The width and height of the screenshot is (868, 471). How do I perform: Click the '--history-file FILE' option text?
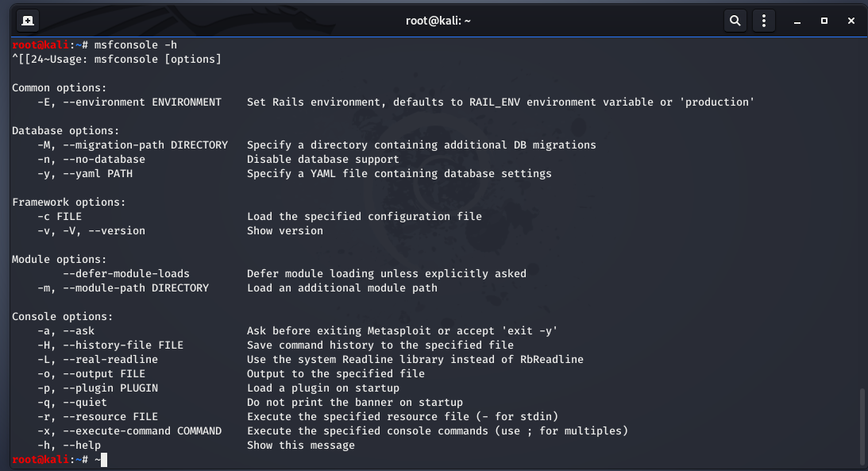click(x=123, y=346)
